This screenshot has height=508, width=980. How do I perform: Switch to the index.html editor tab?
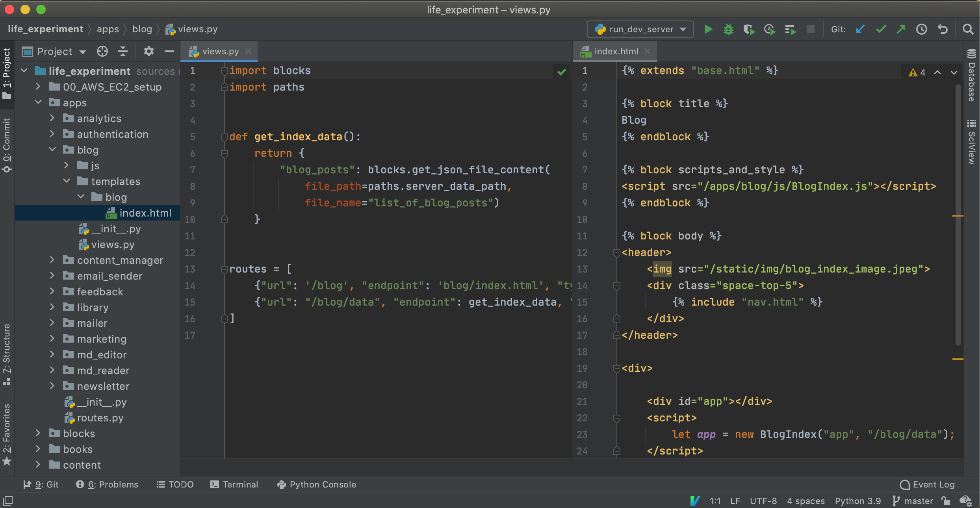(616, 52)
